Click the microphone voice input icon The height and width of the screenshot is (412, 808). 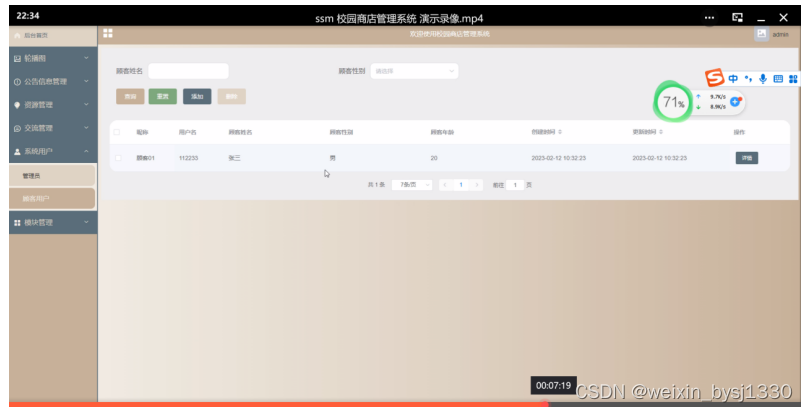click(x=763, y=79)
